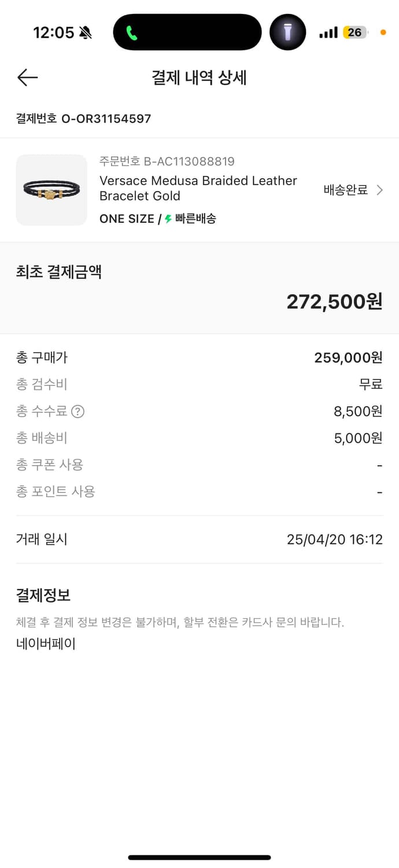
Task: Tap the muted bell icon
Action: coord(86,33)
